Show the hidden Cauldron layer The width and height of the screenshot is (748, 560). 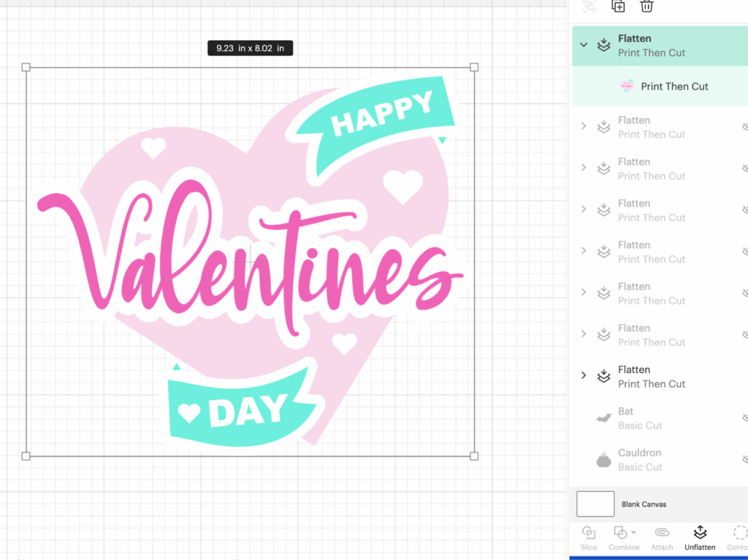coord(744,459)
